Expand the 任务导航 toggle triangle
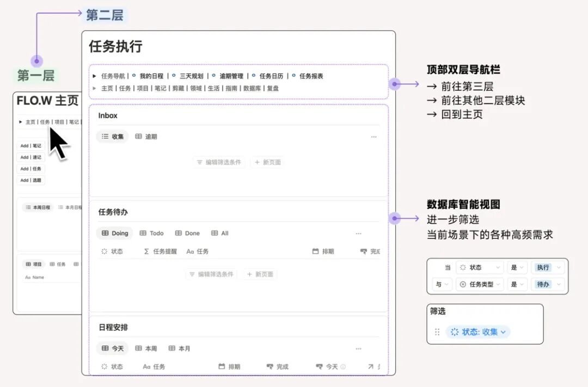The image size is (588, 387). [x=95, y=76]
